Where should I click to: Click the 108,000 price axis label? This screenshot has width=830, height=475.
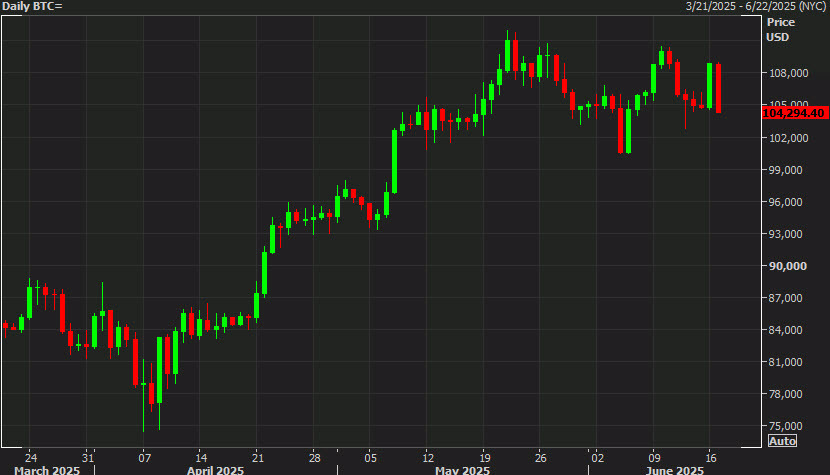click(789, 73)
